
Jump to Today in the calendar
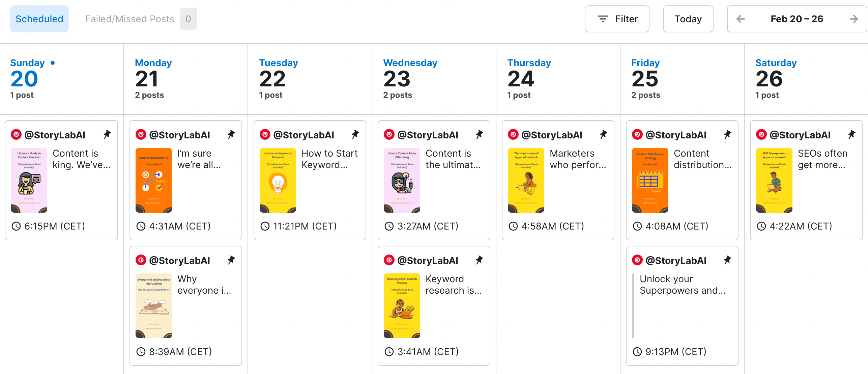pyautogui.click(x=688, y=19)
